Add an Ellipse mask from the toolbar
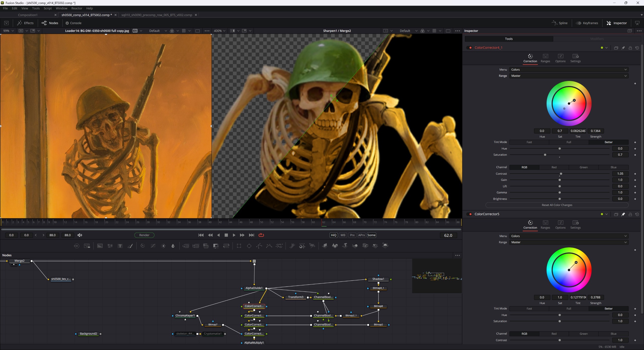 pyautogui.click(x=249, y=246)
